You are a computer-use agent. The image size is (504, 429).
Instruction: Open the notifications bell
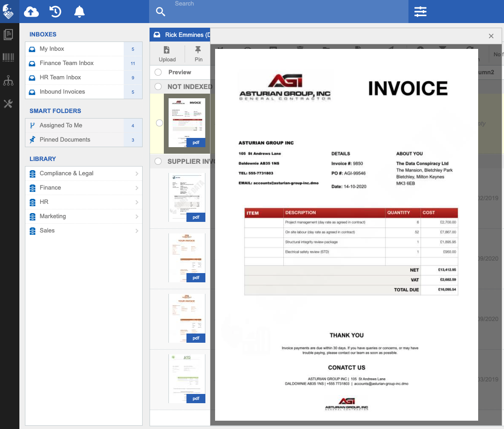[79, 12]
